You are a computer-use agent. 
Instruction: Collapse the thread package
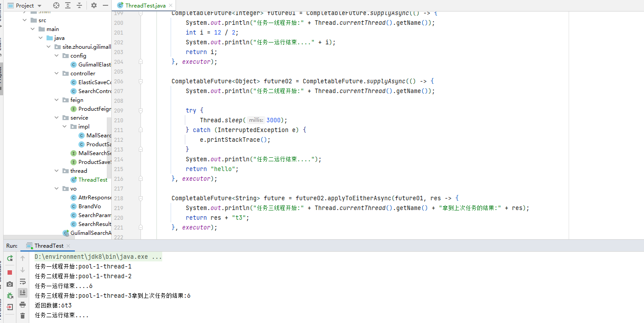pos(57,171)
